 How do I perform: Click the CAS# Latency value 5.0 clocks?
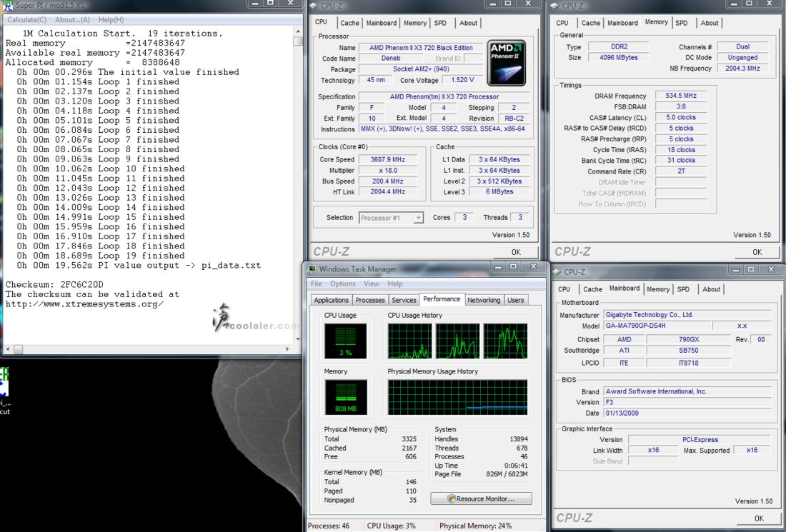pos(681,117)
